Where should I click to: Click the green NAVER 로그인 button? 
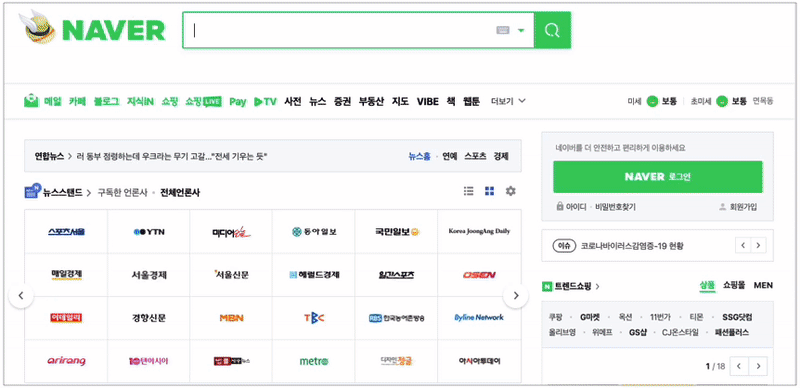click(658, 177)
